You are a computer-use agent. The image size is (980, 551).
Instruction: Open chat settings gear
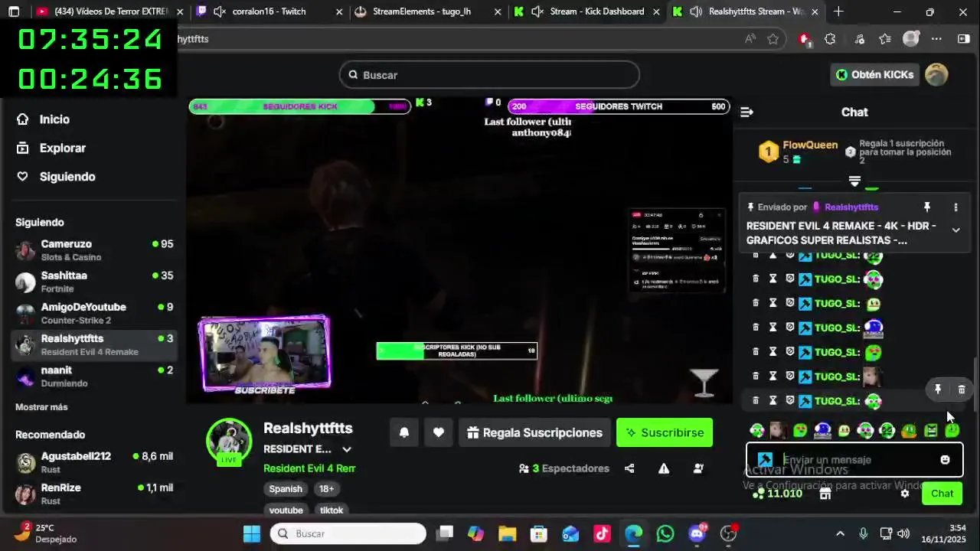tap(905, 494)
